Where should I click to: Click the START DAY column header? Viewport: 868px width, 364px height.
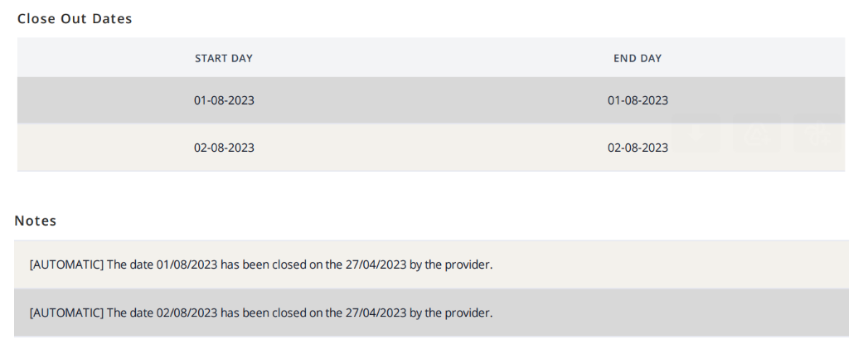(x=224, y=58)
